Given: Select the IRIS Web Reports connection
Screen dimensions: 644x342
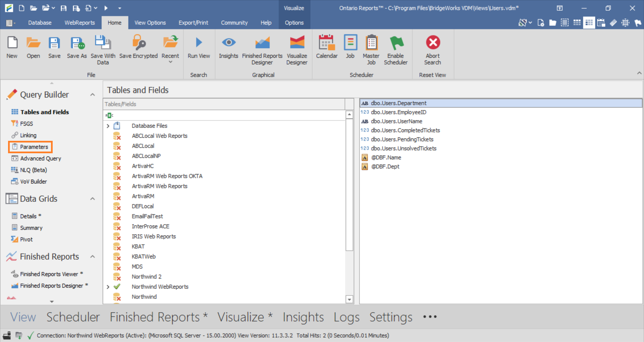Looking at the screenshot, I should (154, 236).
